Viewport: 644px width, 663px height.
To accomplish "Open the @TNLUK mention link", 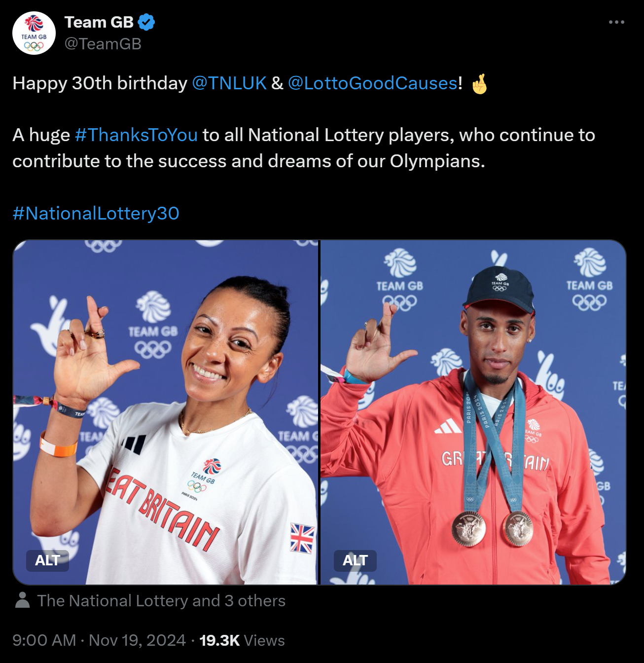I will coord(229,83).
